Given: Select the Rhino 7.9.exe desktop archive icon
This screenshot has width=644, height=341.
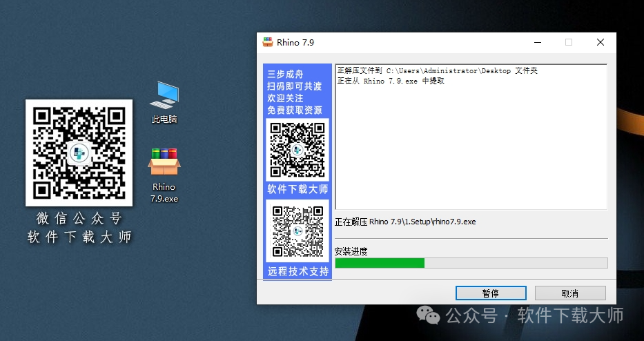Looking at the screenshot, I should 164,175.
